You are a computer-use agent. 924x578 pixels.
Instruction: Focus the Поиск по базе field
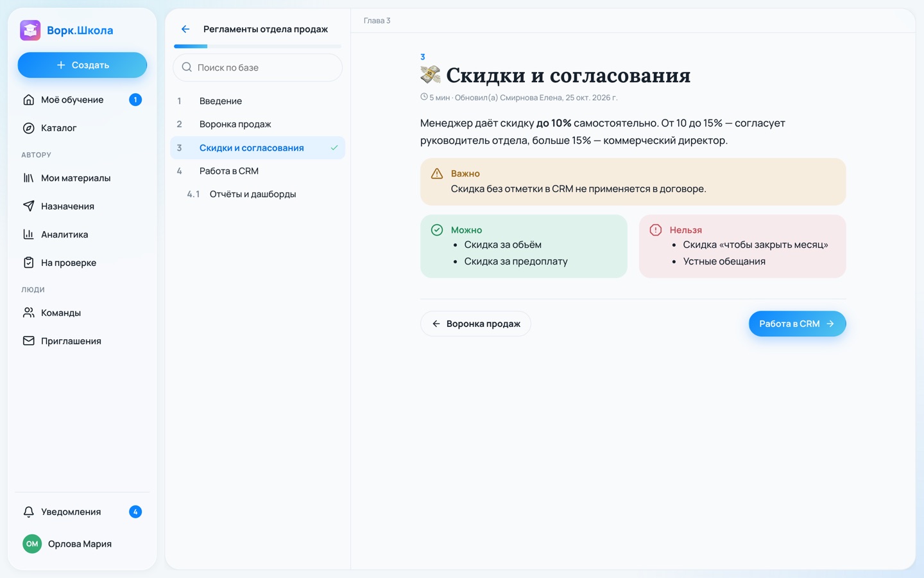pyautogui.click(x=257, y=67)
